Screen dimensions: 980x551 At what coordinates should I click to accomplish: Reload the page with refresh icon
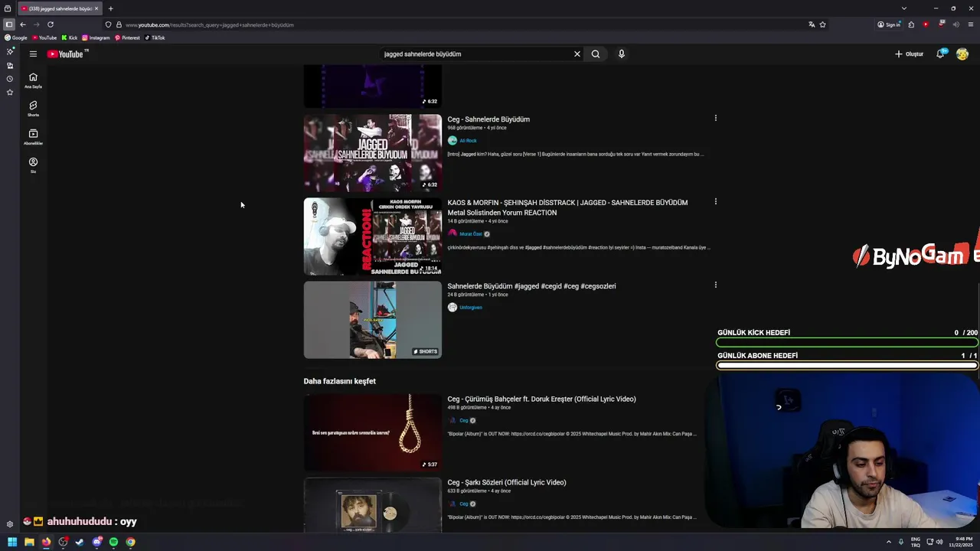point(51,24)
